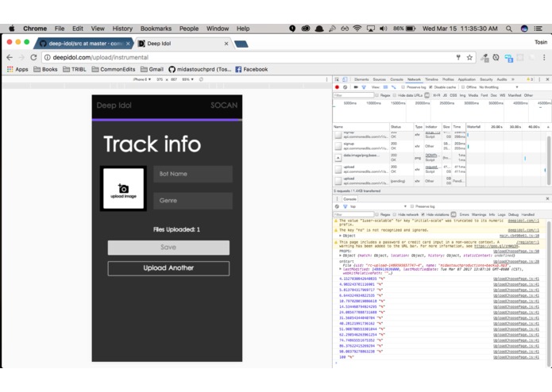Toggle the Disable cache checkbox
This screenshot has width=552, height=392.
pos(430,86)
